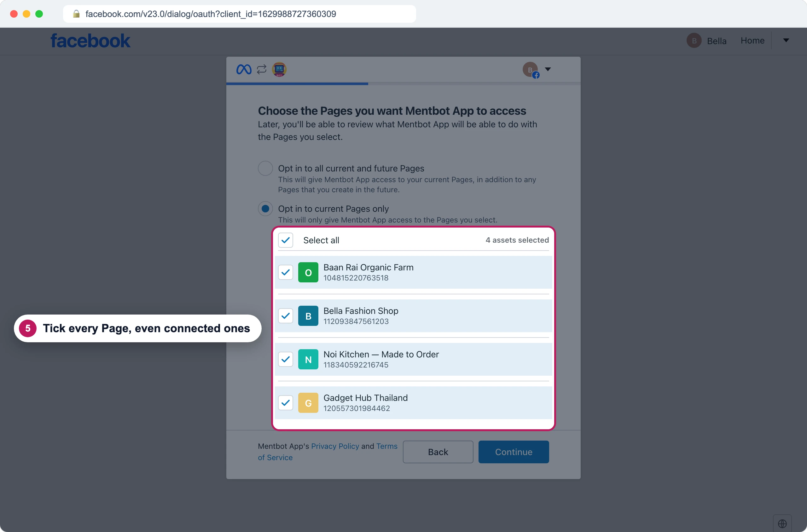Select 'Opt in to all current and future Pages'
Screen dimensions: 807x532
click(265, 168)
